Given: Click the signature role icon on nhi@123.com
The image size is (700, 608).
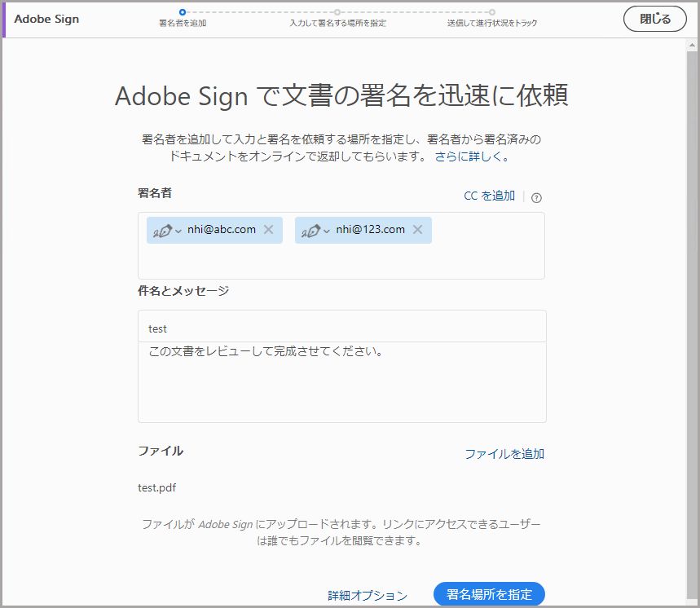Looking at the screenshot, I should point(313,229).
